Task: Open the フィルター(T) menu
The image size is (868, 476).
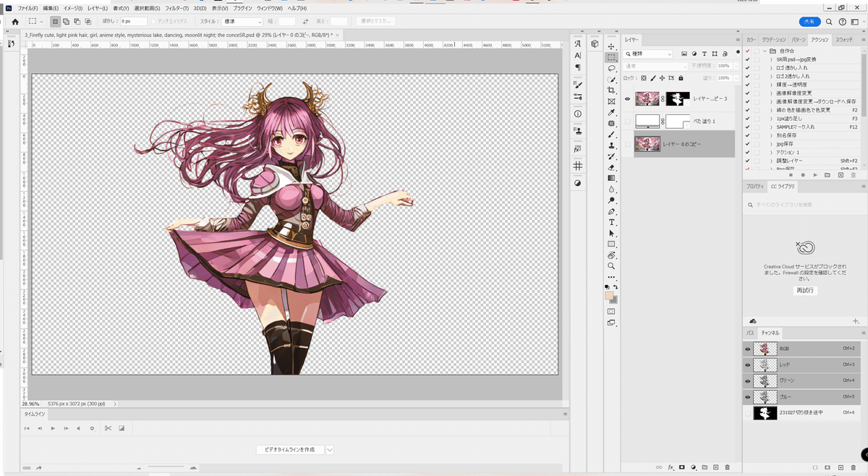Action: pos(176,8)
